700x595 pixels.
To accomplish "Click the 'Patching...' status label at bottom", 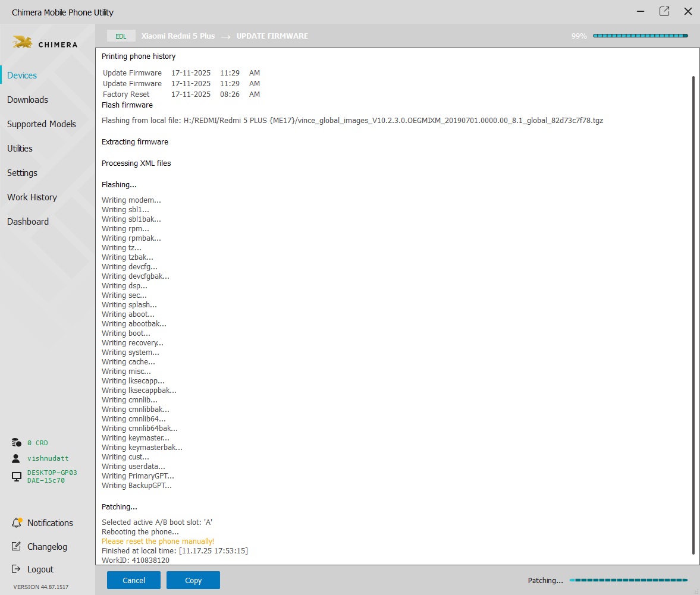I will 545,580.
